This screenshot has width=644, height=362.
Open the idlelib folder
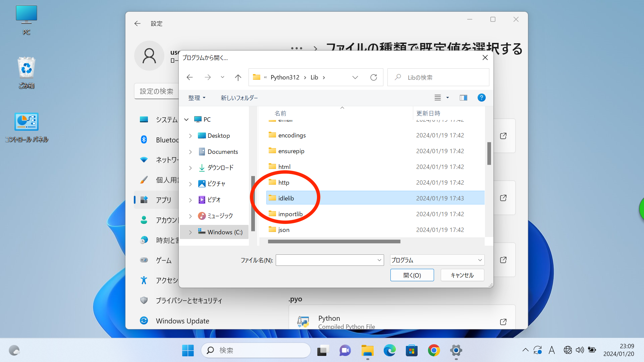point(286,198)
